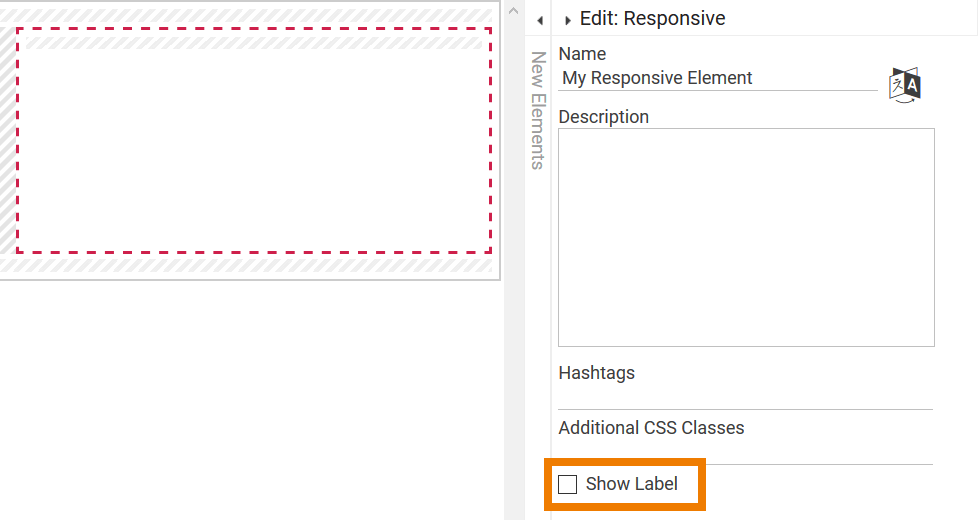978x520 pixels.
Task: Click the Additional CSS Classes input line
Action: pos(745,453)
